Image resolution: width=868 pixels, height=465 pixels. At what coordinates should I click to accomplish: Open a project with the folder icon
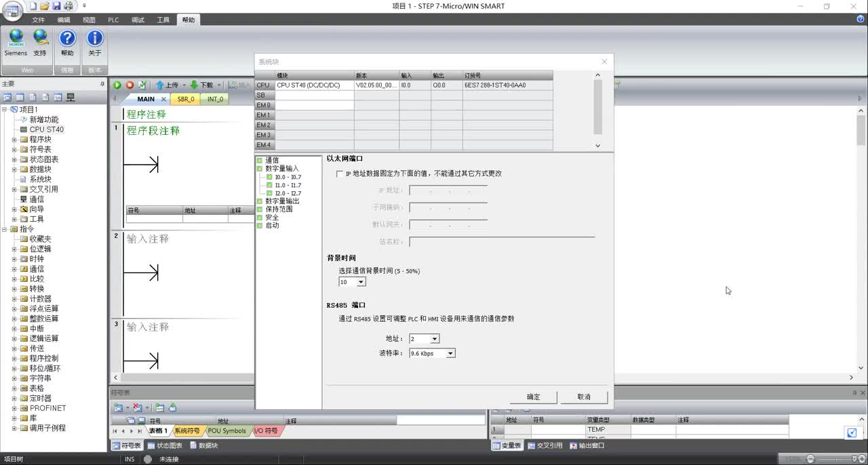point(45,6)
